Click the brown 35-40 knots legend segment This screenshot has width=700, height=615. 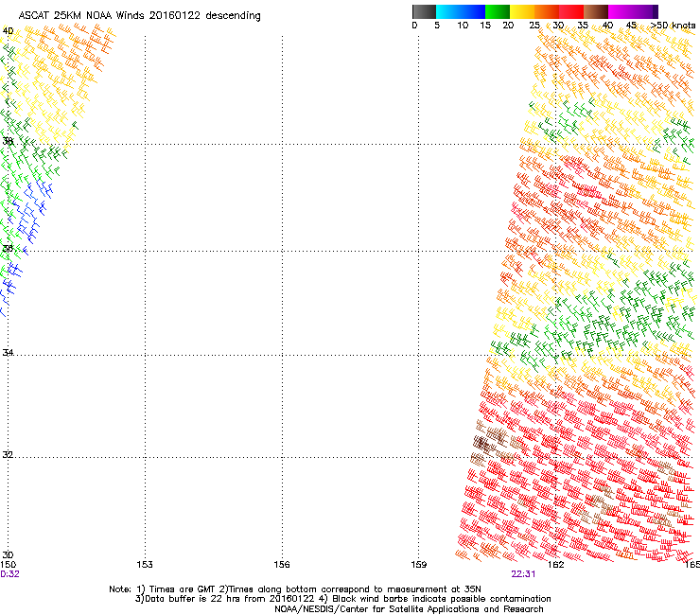coord(596,11)
